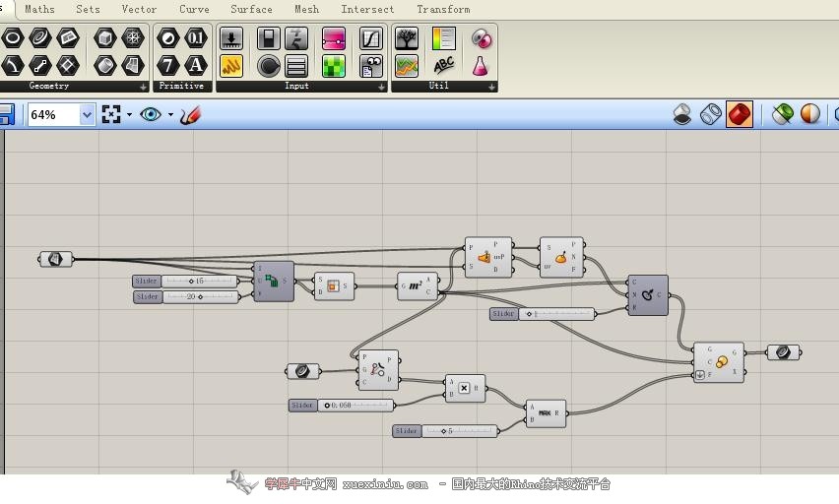Click the slider with value 0.050
This screenshot has height=504, width=839.
(x=342, y=405)
